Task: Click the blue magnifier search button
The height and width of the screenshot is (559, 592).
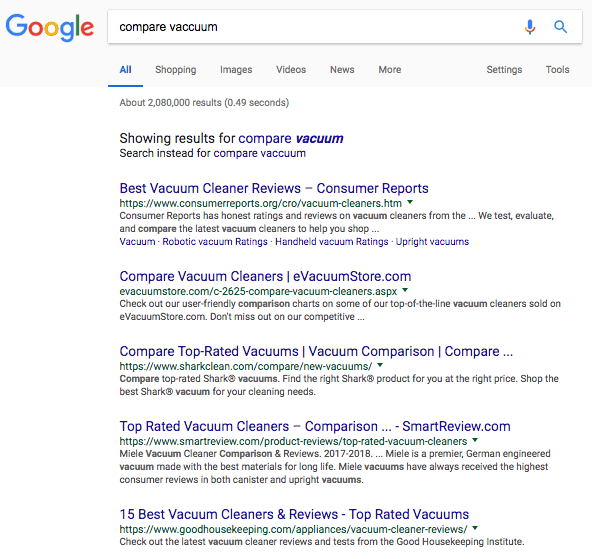Action: pos(560,27)
